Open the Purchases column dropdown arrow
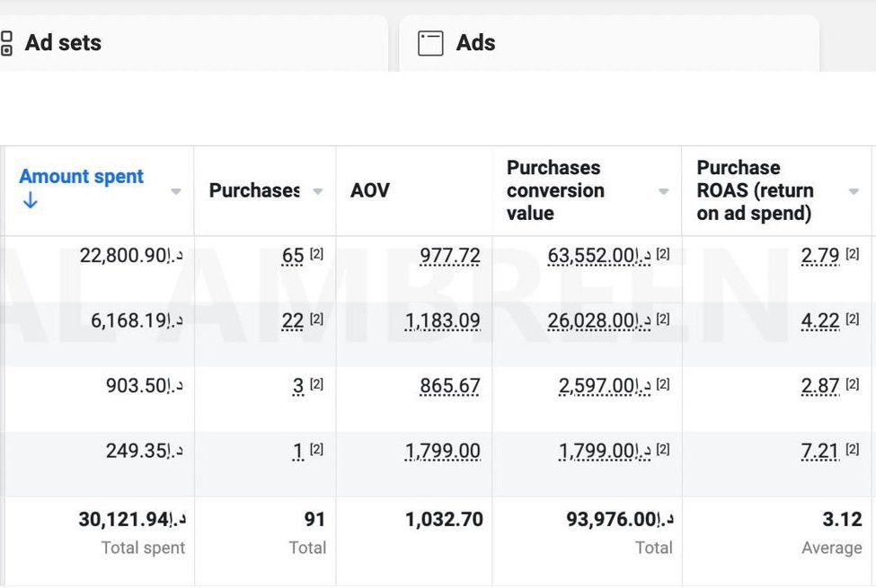The image size is (876, 588). pos(317,191)
